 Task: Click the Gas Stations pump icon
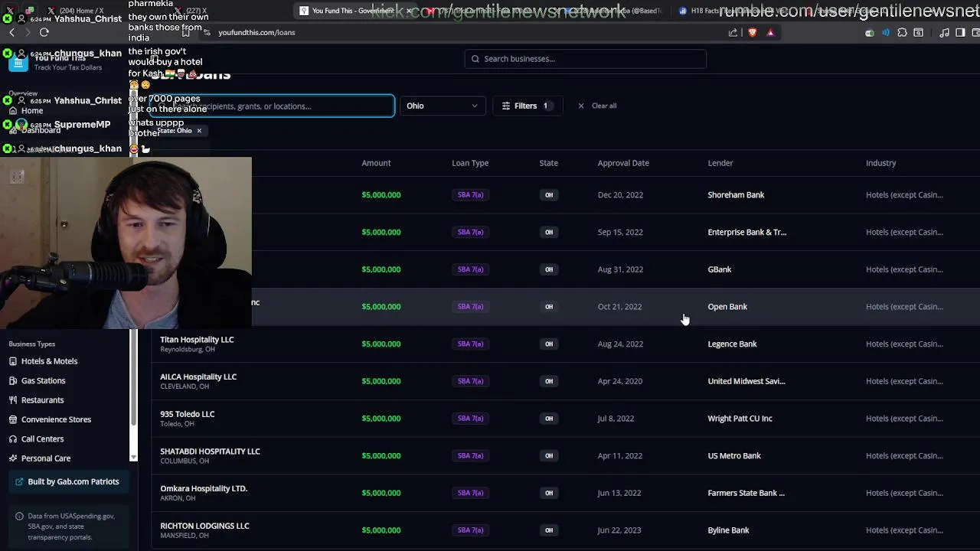coord(13,380)
